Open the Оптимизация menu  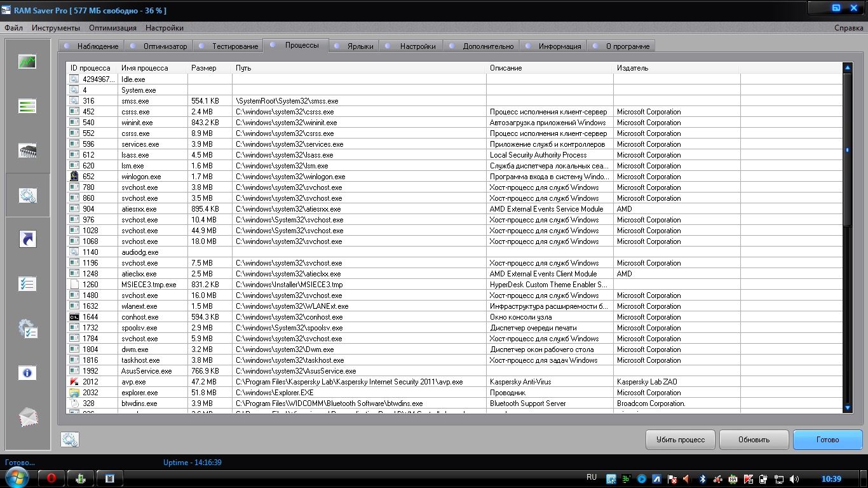click(x=112, y=28)
